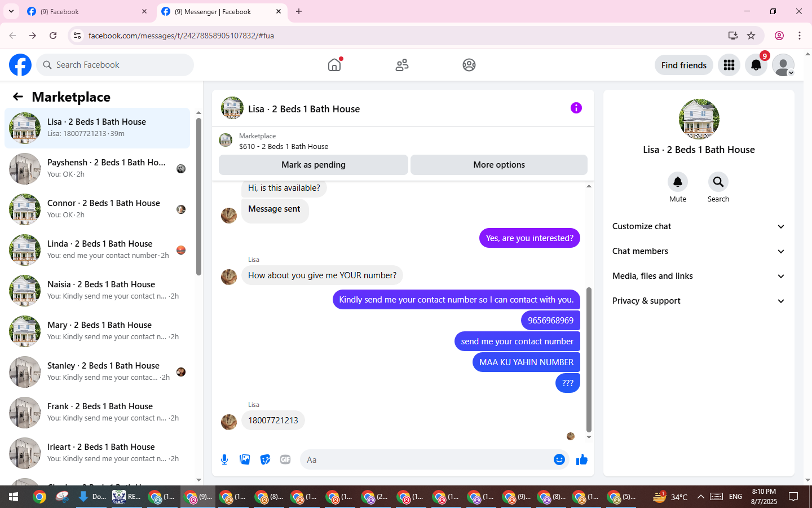Show hidden system tray icons
Image resolution: width=812 pixels, height=508 pixels.
[x=700, y=497]
